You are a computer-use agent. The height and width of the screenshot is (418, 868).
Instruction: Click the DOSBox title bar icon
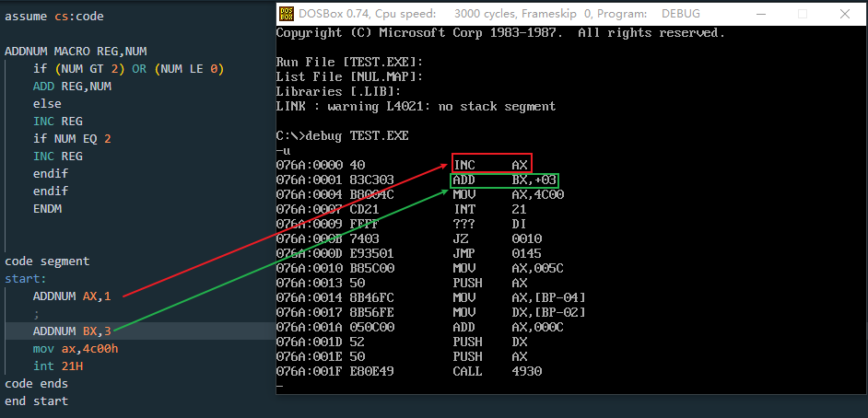pos(287,14)
